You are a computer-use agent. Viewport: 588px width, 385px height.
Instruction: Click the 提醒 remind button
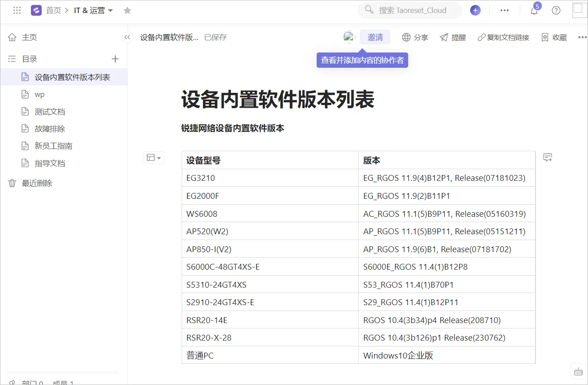coord(453,37)
